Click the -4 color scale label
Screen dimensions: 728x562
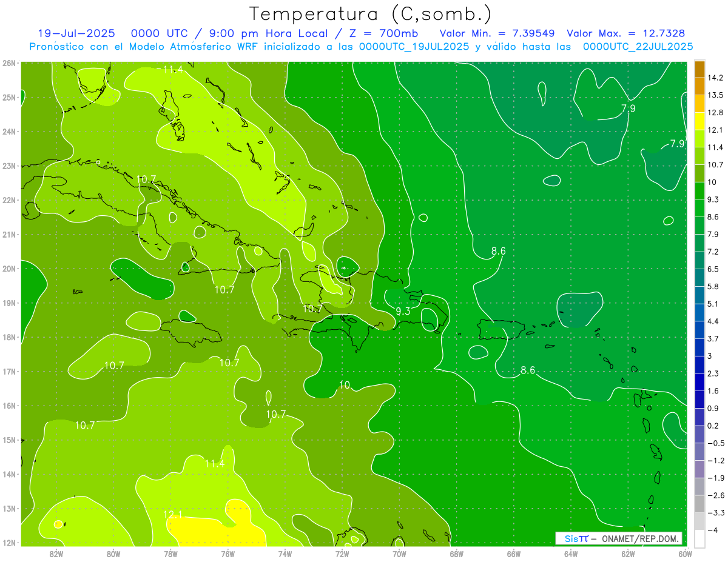coord(712,530)
